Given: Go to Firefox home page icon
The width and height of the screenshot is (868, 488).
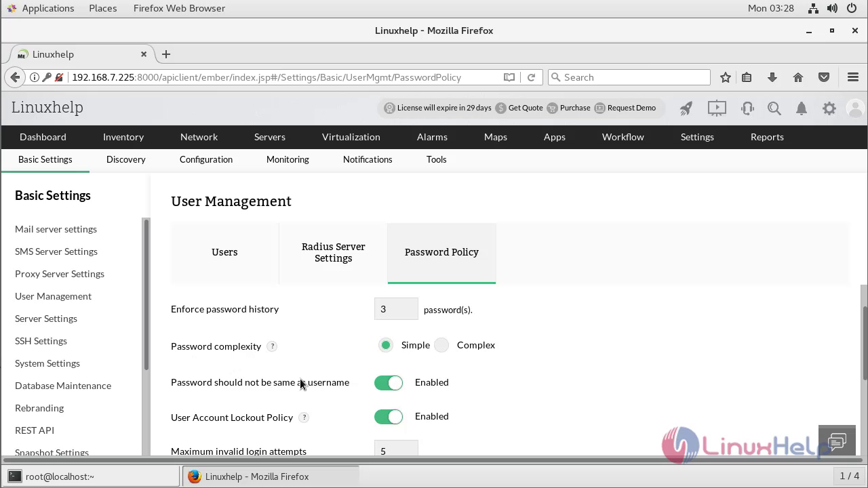Looking at the screenshot, I should (x=798, y=77).
